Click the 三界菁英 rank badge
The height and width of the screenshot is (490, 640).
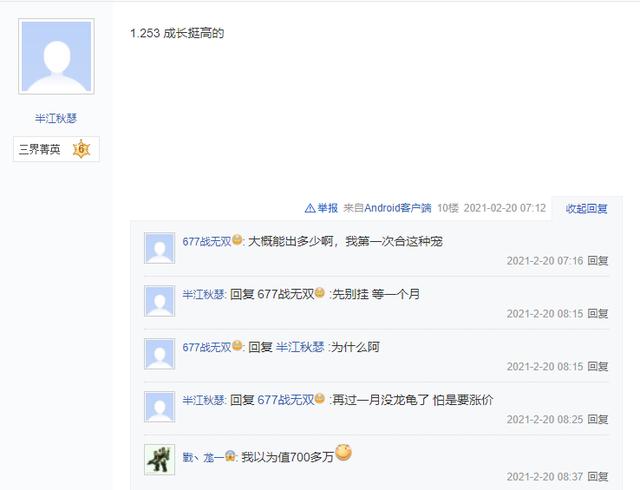point(56,149)
